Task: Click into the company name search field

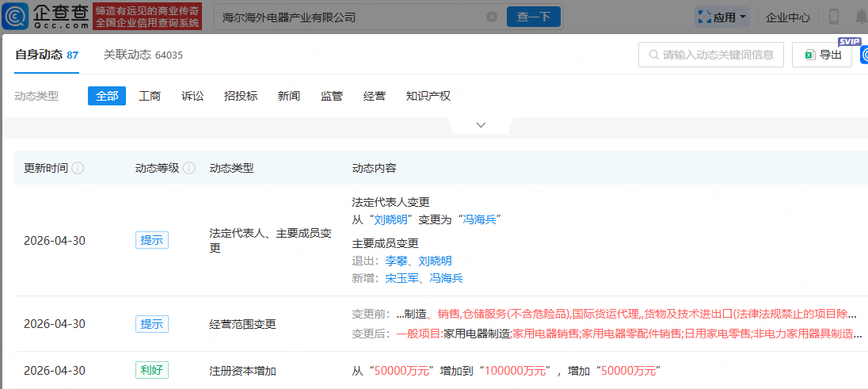Action: 352,17
